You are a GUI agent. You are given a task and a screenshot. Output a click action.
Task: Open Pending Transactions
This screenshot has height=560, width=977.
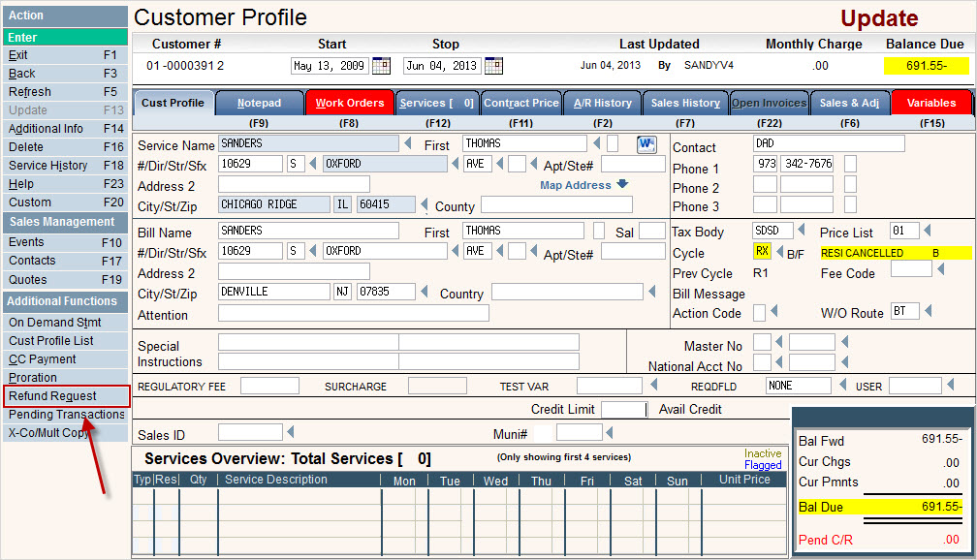(66, 415)
